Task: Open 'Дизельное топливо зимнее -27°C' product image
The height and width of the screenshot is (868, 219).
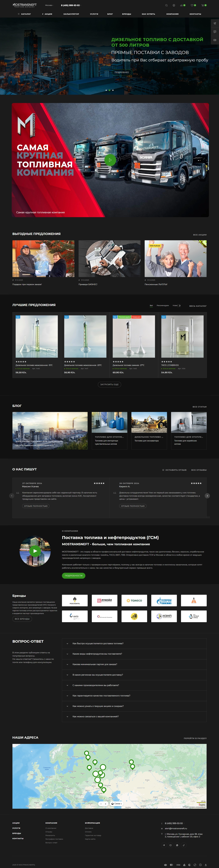Action: pyautogui.click(x=134, y=336)
